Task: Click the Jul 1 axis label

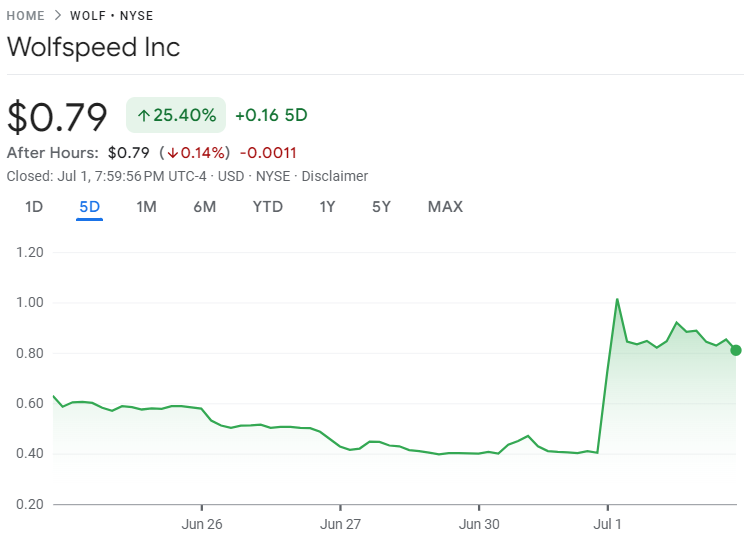Action: point(607,524)
